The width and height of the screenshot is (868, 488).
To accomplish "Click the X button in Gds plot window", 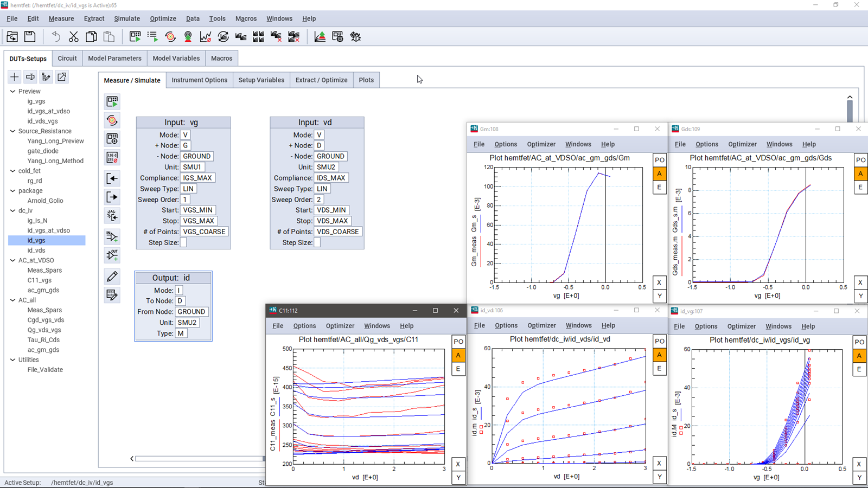I will coord(860,282).
